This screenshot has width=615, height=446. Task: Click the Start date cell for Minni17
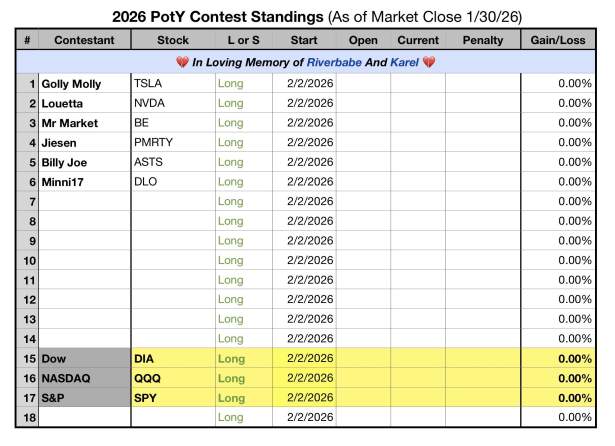(x=304, y=181)
